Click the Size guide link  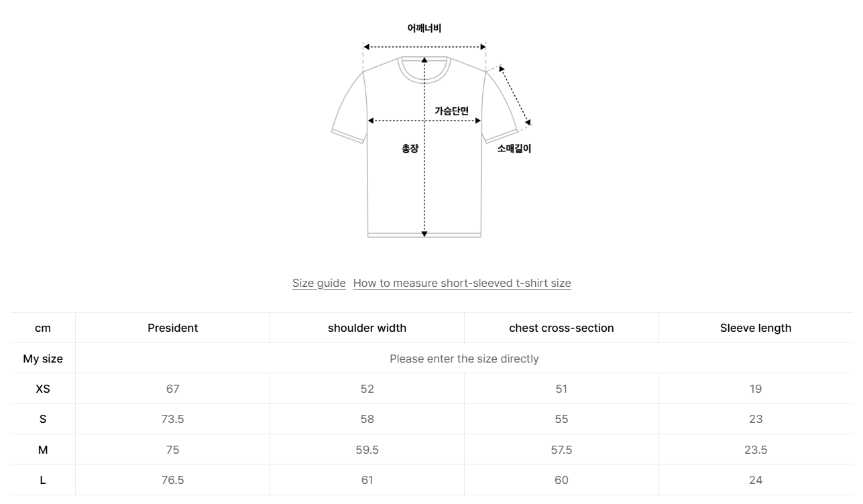pyautogui.click(x=319, y=283)
